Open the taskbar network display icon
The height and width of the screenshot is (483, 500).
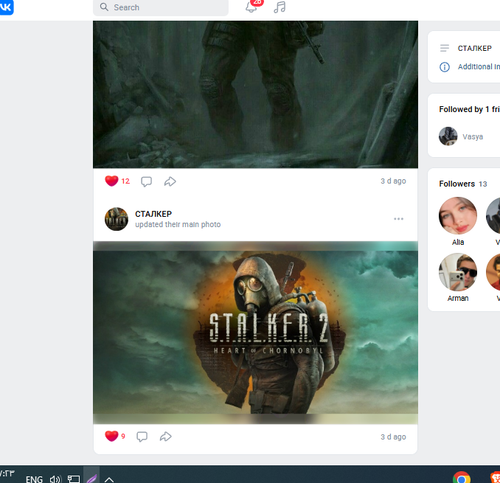coord(74,479)
